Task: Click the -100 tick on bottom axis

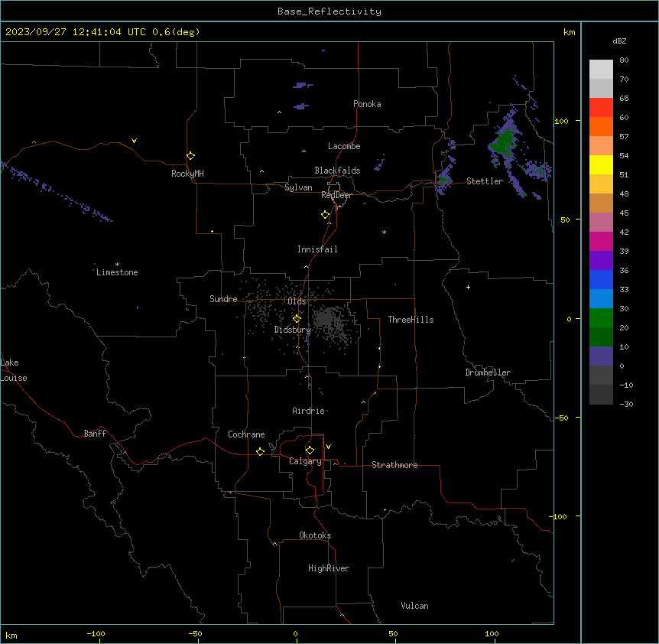Action: tap(96, 633)
